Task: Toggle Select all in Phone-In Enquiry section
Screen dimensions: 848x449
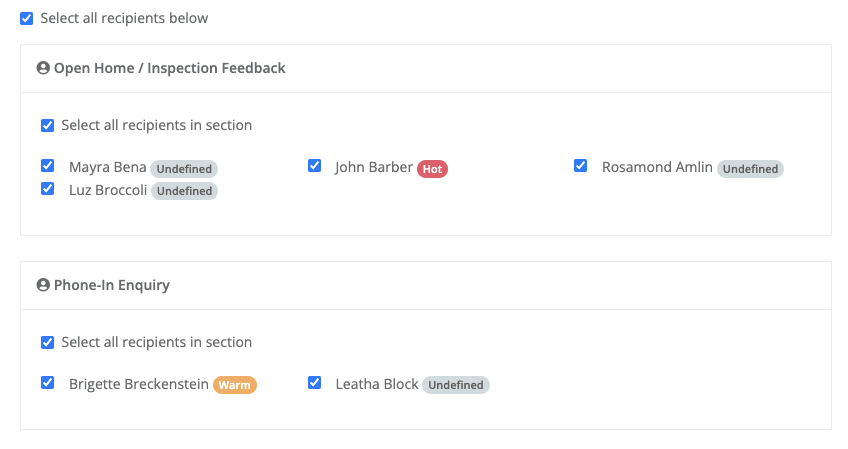Action: (x=48, y=343)
